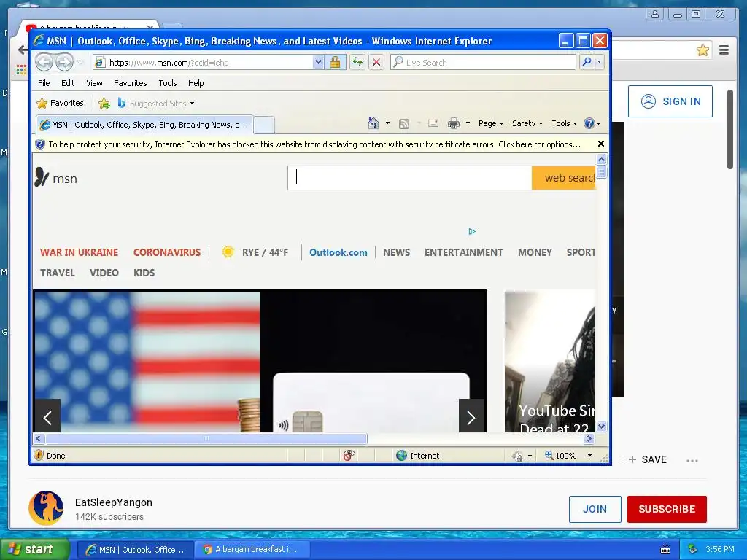The width and height of the screenshot is (747, 560).
Task: Open the File menu
Action: point(44,83)
